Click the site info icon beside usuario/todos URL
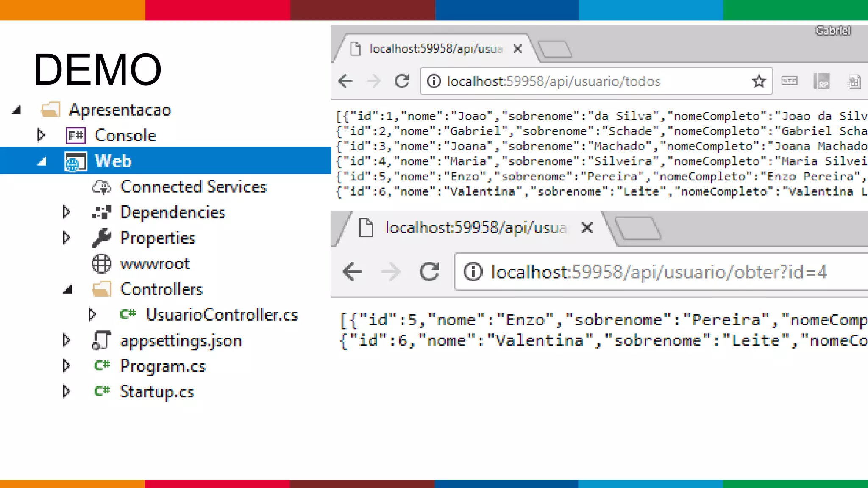This screenshot has height=488, width=868. click(434, 81)
